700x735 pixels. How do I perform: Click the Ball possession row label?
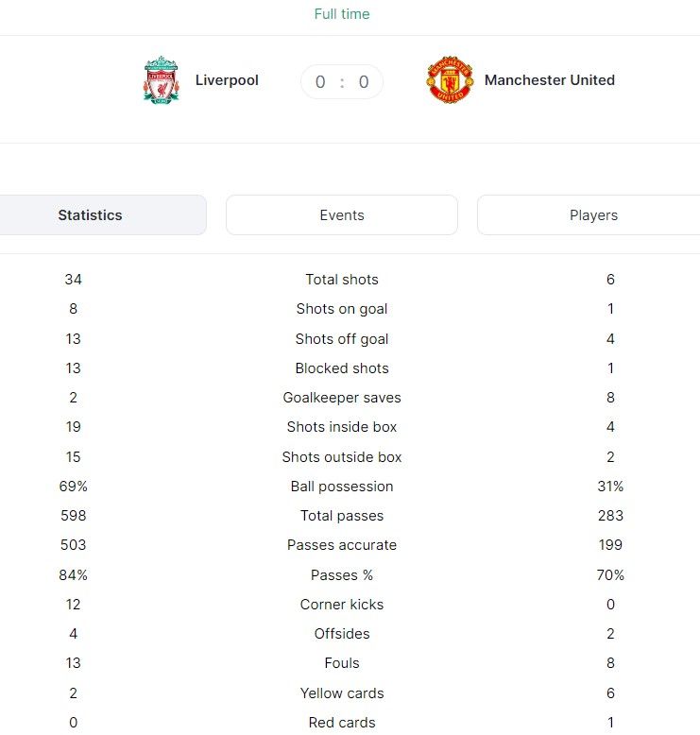pyautogui.click(x=342, y=487)
